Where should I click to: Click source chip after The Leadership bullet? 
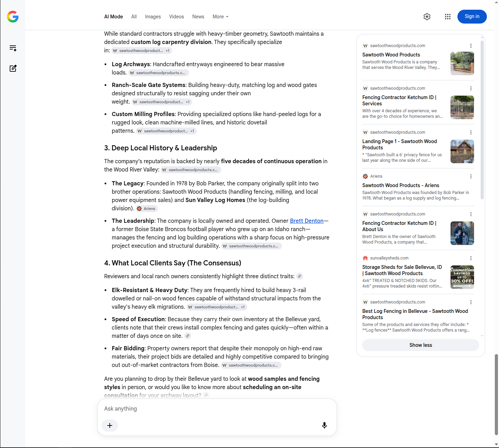pyautogui.click(x=251, y=246)
